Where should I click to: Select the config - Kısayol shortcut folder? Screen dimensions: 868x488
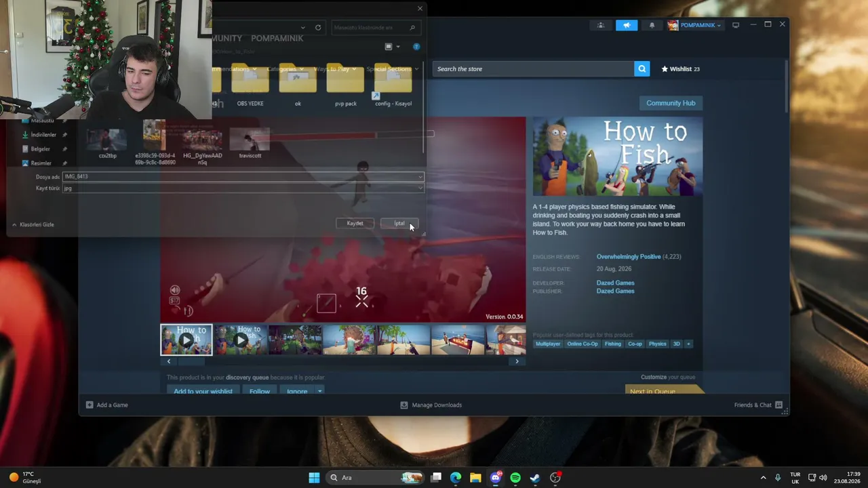point(393,85)
